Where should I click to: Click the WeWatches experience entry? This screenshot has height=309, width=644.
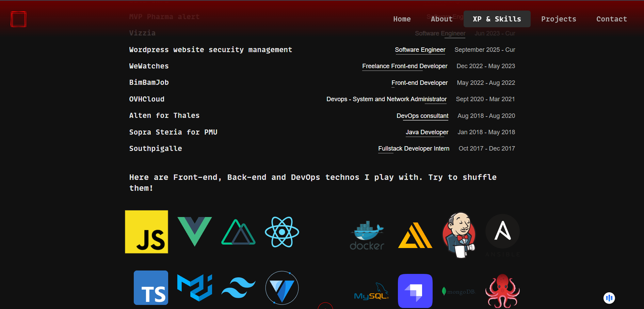point(149,66)
